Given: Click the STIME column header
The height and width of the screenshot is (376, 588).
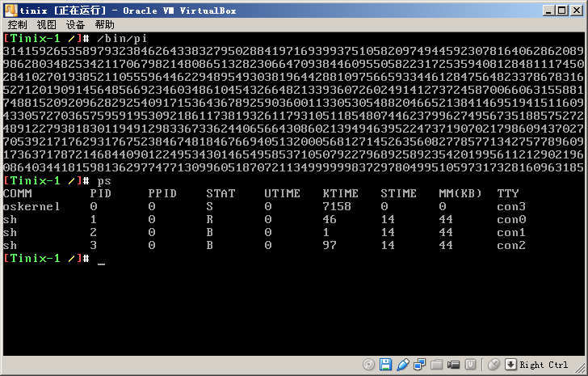Looking at the screenshot, I should (x=399, y=193).
